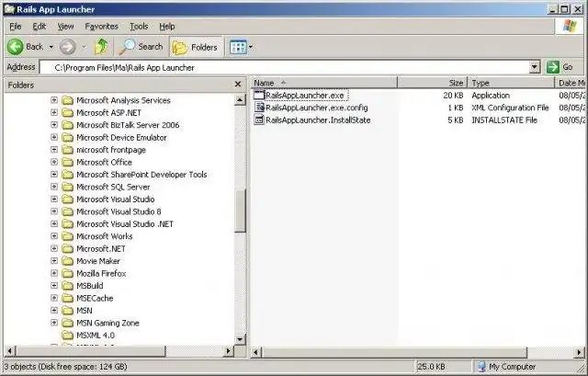588x376 pixels.
Task: Select the Microsoft Visual Studio folder icon
Action: (67, 199)
